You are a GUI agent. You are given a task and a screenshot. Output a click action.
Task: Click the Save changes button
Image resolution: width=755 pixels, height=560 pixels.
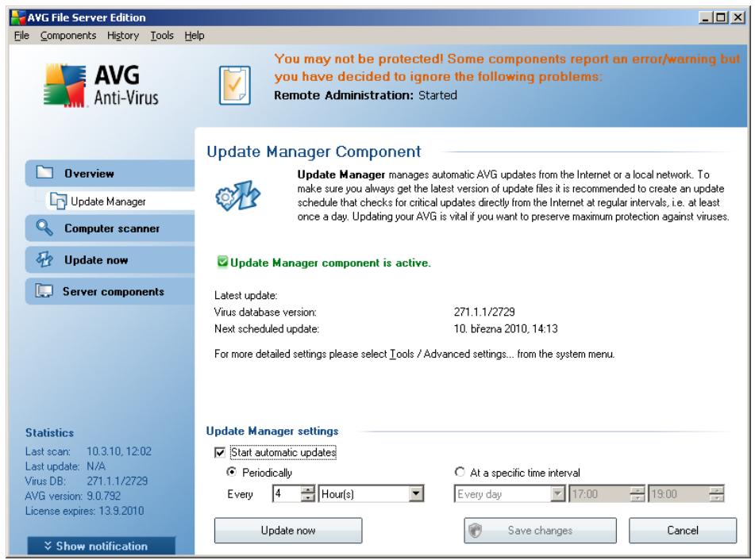(540, 530)
